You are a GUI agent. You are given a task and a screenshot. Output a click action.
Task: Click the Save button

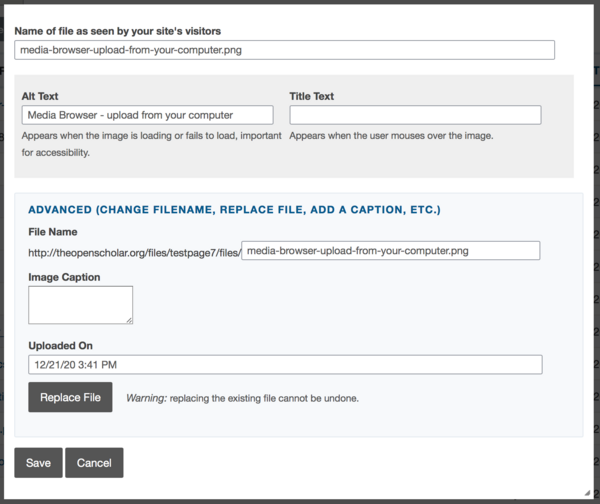click(x=38, y=463)
